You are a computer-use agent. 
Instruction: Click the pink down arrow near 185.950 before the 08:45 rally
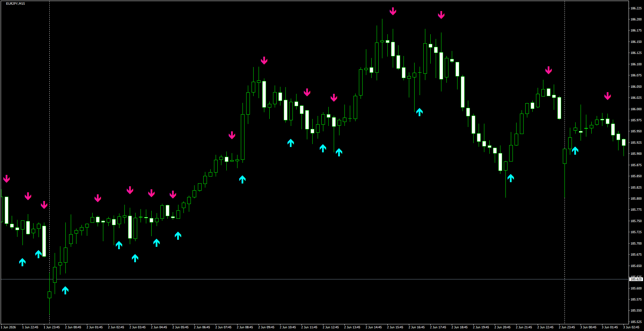(232, 135)
